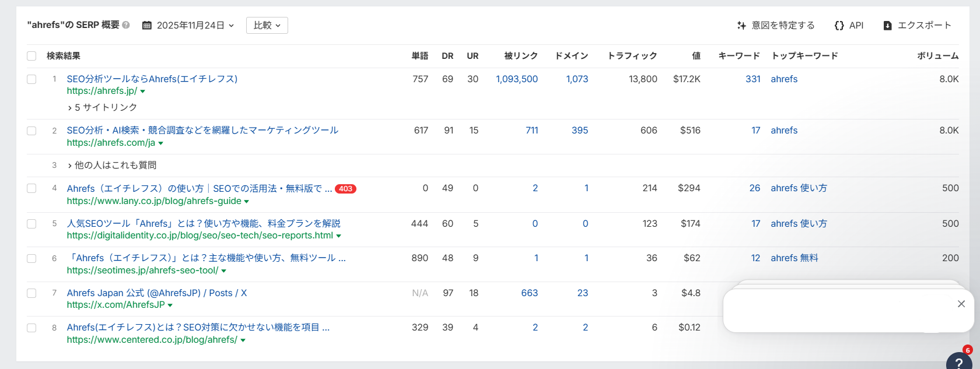Click top keyword 'ahrefs 無料'
Screen dimensions: 980x369
pos(794,258)
